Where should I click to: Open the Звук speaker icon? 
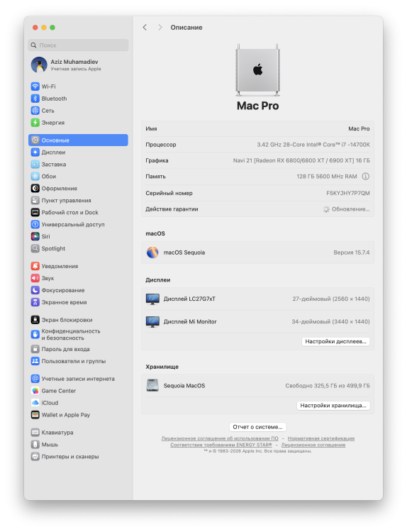click(x=35, y=278)
